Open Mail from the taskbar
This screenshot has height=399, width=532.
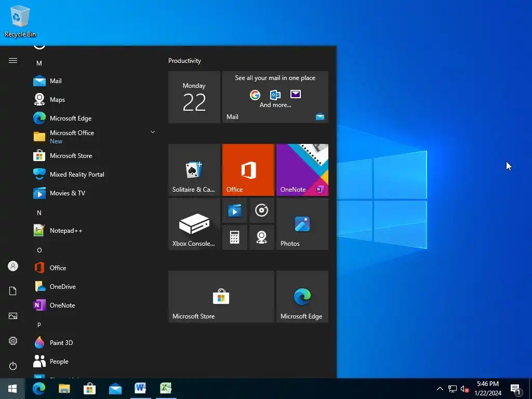[x=115, y=389]
